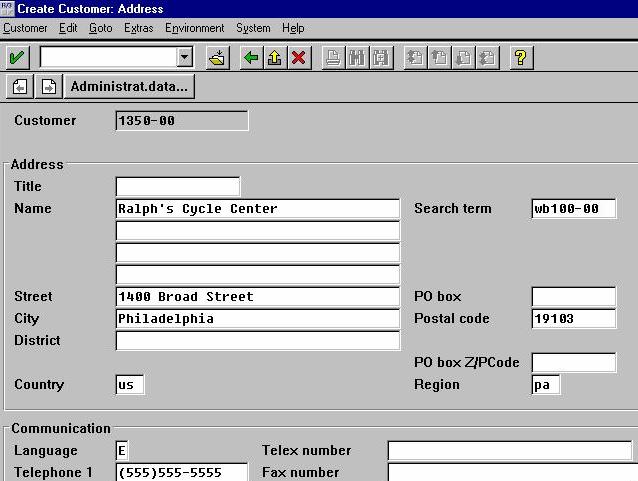Click the Print icon in the toolbar
This screenshot has height=481, width=638.
click(333, 57)
